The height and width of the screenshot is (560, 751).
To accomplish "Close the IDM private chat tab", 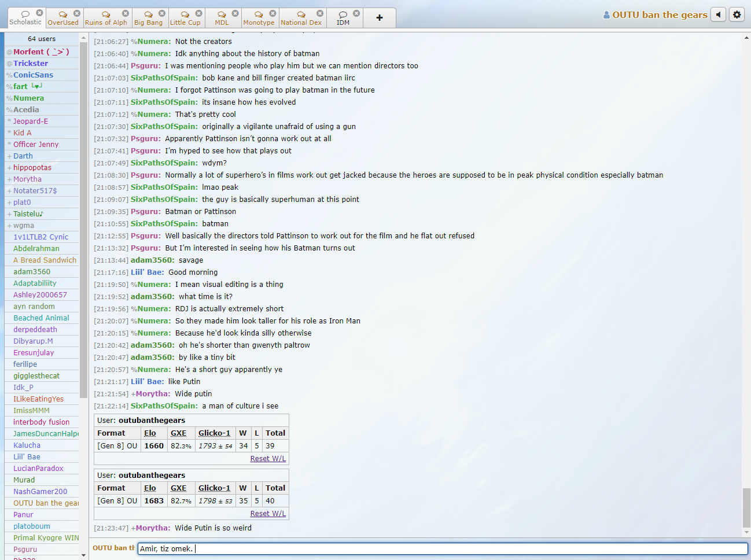I will (356, 13).
